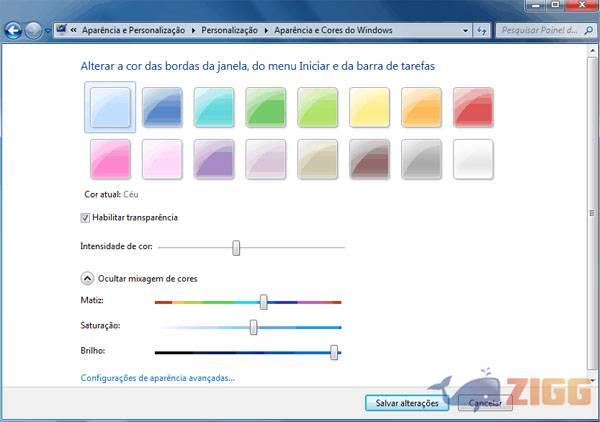This screenshot has width=600, height=422.
Task: Maximize the window
Action: point(555,5)
